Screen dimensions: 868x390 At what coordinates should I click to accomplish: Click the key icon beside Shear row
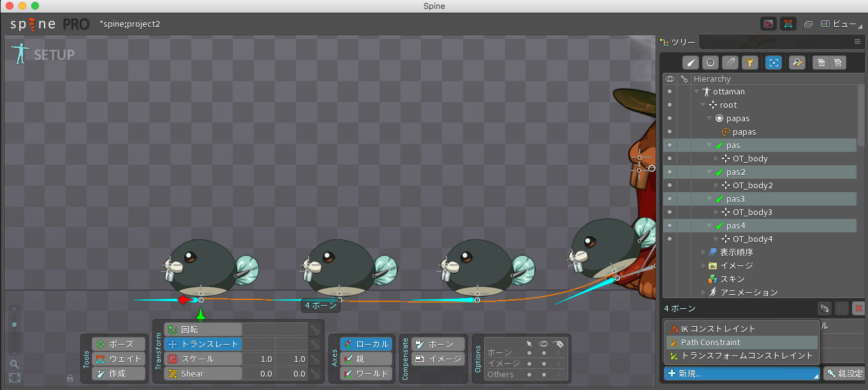315,373
